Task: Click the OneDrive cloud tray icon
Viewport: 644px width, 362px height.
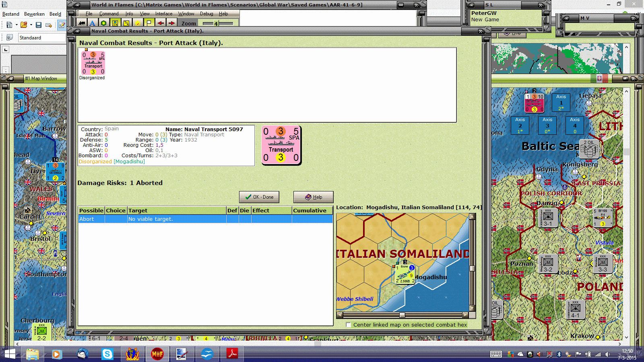Action: tap(520, 354)
